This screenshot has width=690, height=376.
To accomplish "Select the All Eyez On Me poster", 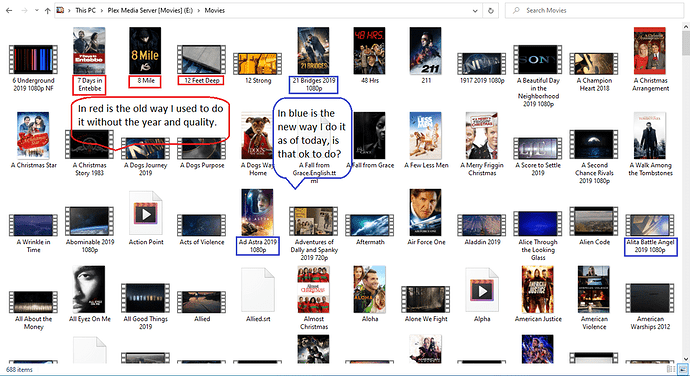I will [89, 289].
